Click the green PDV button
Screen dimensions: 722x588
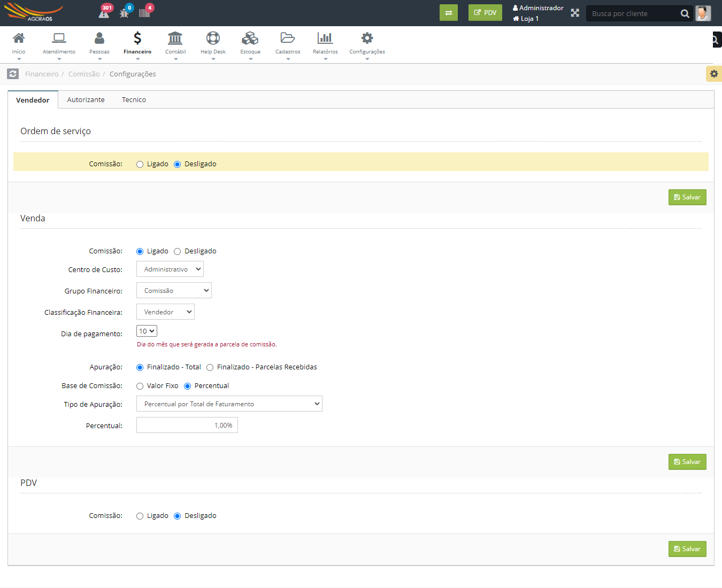[x=485, y=13]
